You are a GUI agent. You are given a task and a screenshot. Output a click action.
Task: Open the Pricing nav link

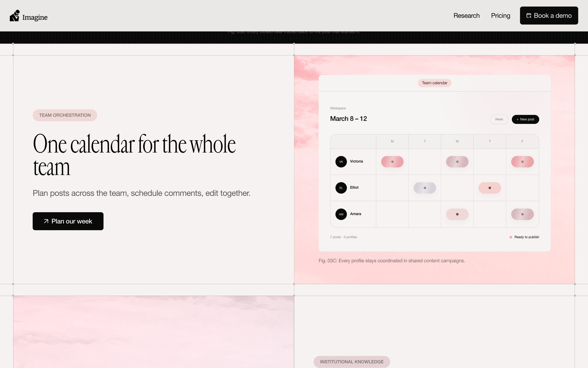(501, 15)
